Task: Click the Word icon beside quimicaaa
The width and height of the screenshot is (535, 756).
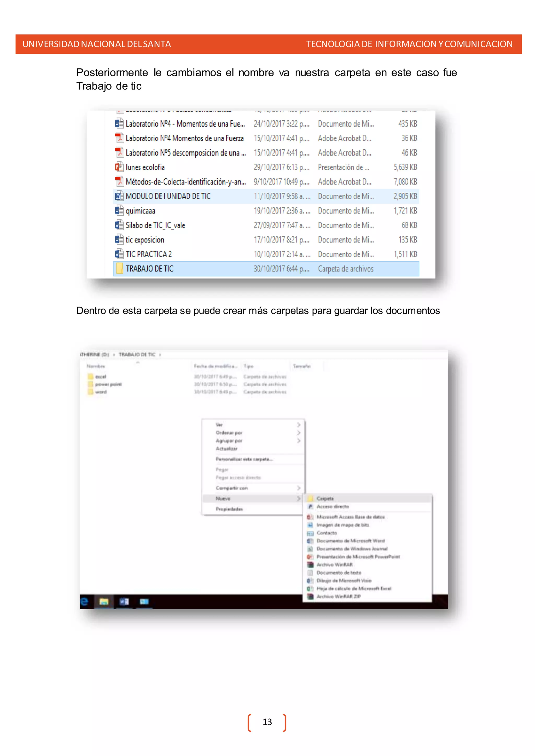Action: [x=119, y=211]
